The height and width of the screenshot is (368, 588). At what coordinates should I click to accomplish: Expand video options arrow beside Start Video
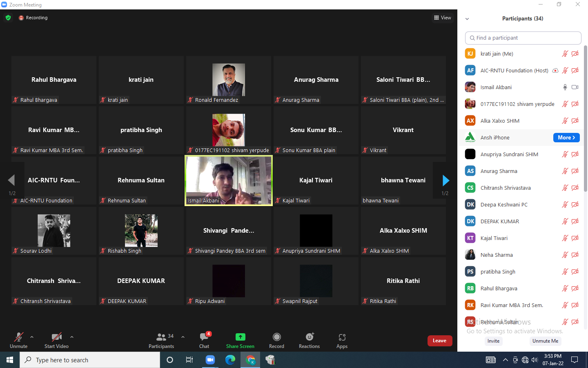(72, 337)
